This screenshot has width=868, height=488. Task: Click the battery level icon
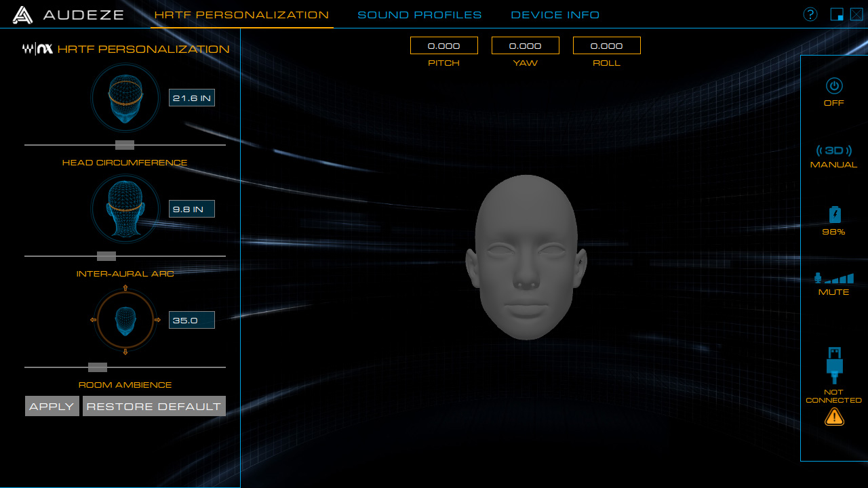coord(835,215)
